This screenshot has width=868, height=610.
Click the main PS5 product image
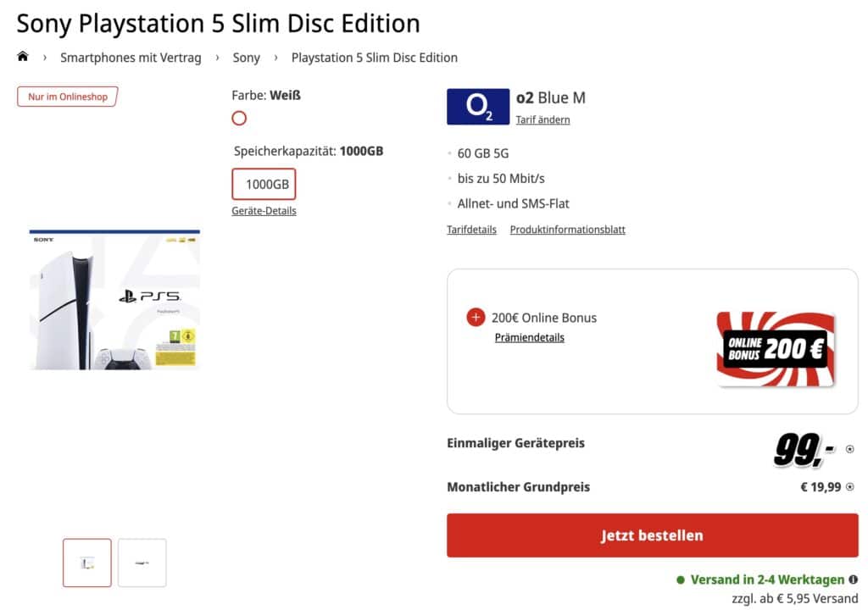click(x=114, y=299)
